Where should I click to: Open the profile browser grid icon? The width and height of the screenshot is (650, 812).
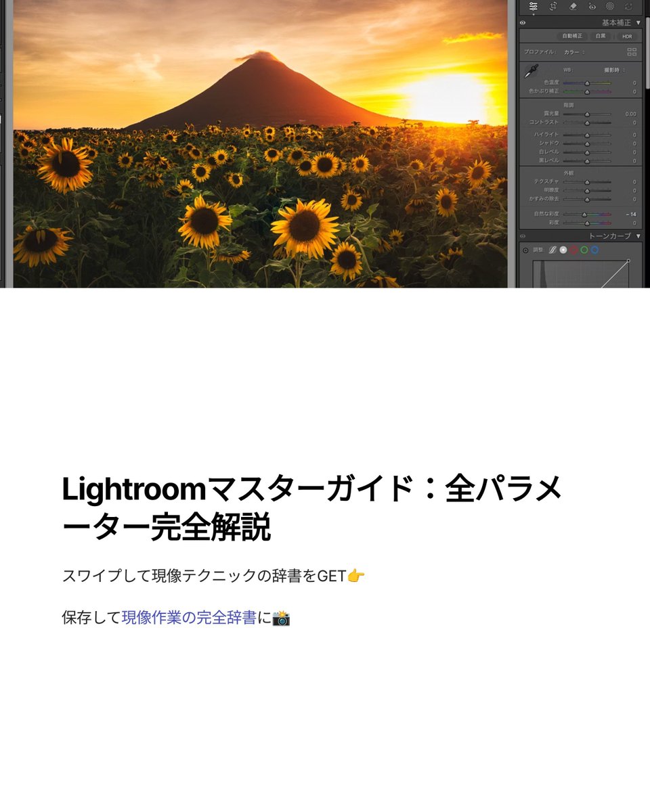632,52
